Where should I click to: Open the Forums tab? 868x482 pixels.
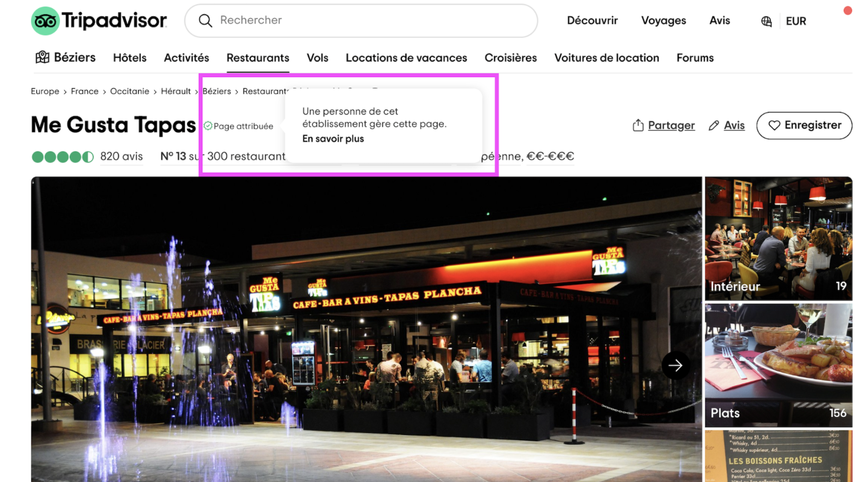tap(695, 58)
